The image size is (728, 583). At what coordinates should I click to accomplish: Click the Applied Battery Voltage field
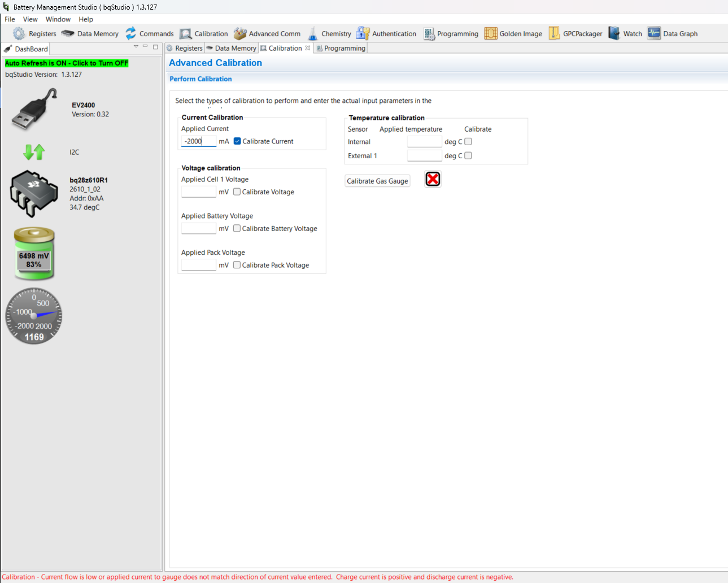point(199,228)
